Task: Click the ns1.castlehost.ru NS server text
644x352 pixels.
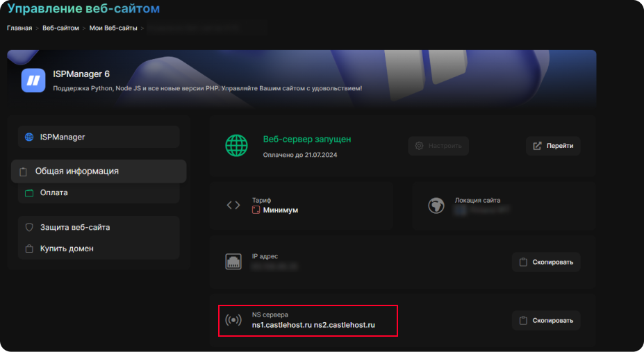Action: coord(281,325)
